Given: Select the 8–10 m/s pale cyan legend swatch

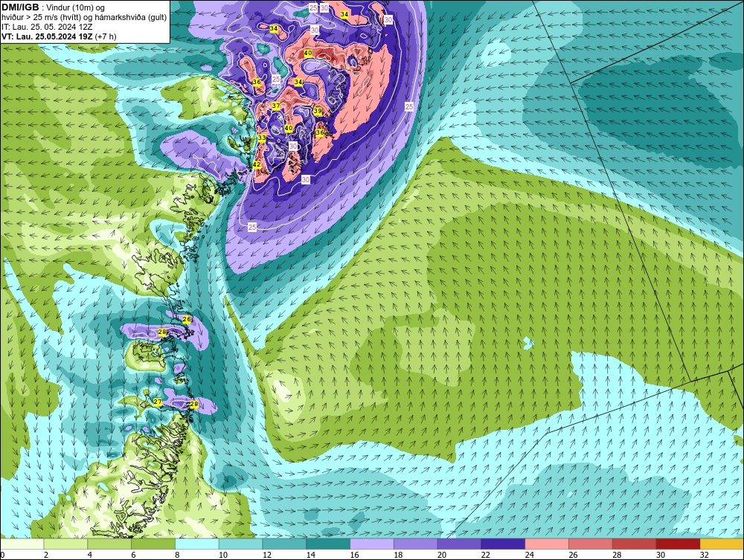Looking at the screenshot, I should point(197,544).
